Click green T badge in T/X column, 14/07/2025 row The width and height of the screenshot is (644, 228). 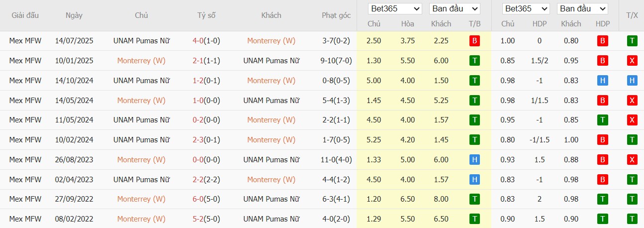point(632,41)
